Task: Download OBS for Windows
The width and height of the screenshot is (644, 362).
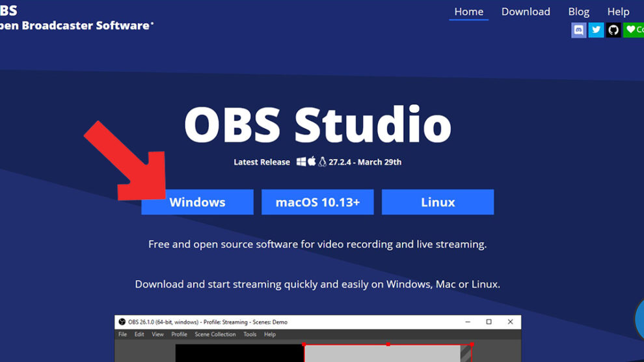Action: point(197,202)
